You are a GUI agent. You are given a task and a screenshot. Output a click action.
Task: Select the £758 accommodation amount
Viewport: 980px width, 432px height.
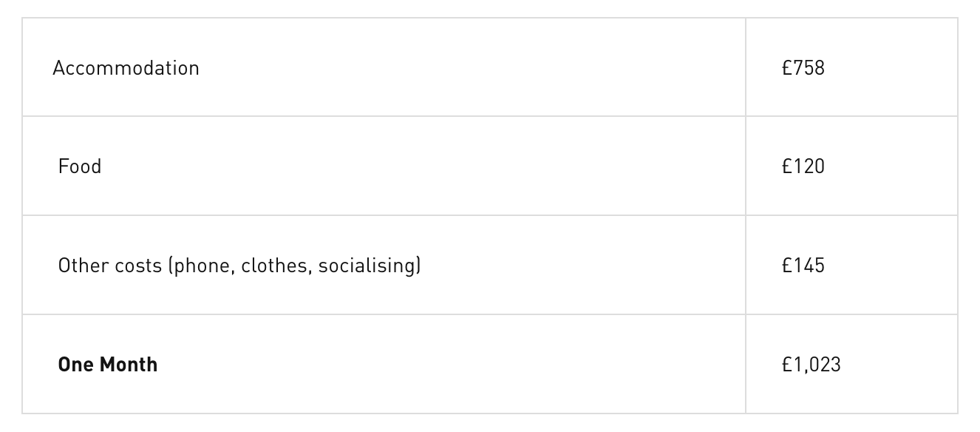click(803, 68)
